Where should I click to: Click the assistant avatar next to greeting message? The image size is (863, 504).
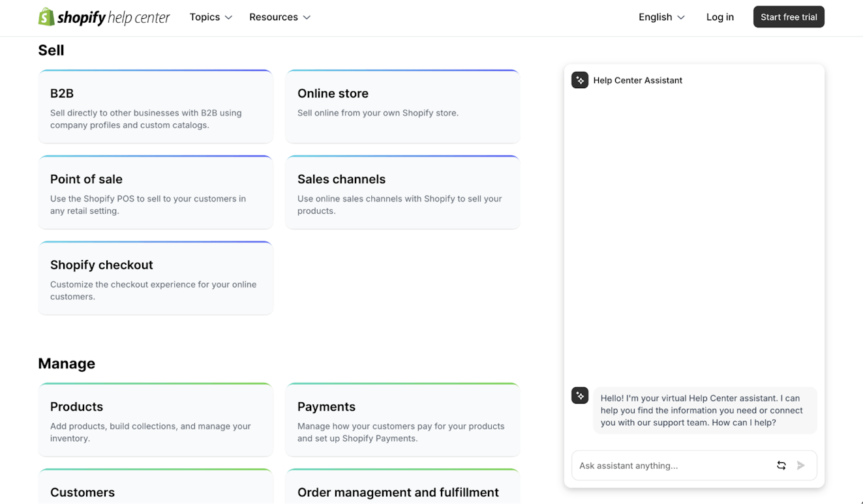(x=580, y=396)
